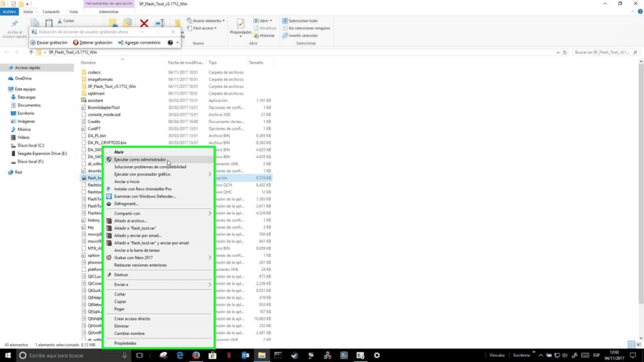Switch to large icons view button

638,345
